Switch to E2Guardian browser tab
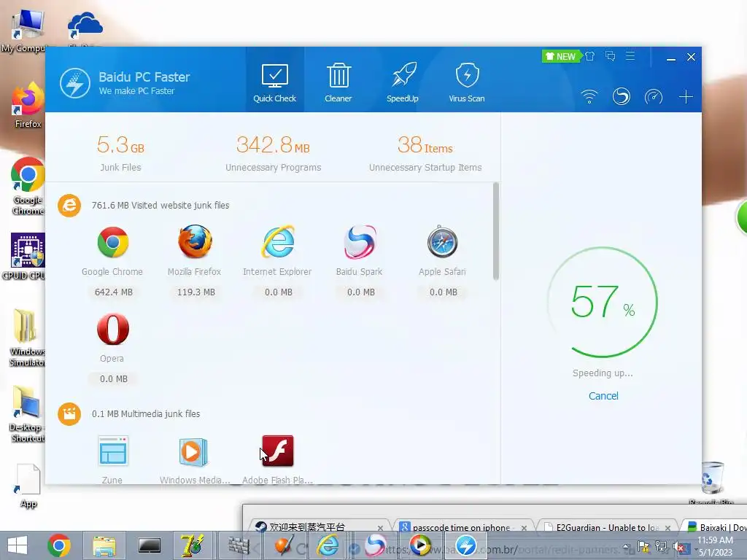Viewport: 747px width, 560px height. (x=608, y=528)
